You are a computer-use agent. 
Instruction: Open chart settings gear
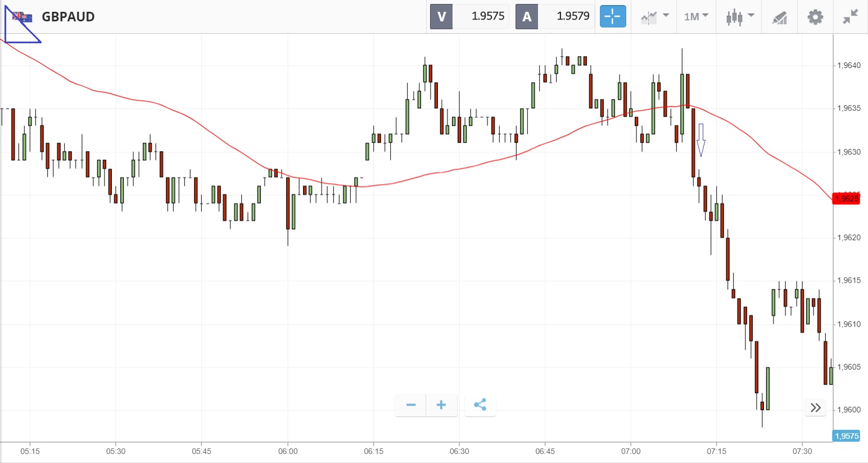coord(815,17)
